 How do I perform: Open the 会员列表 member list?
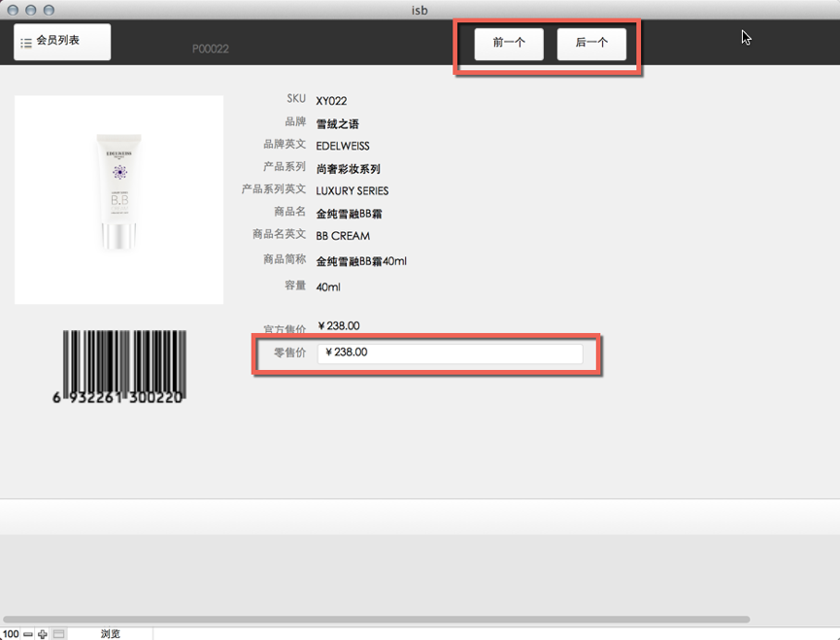pos(62,42)
